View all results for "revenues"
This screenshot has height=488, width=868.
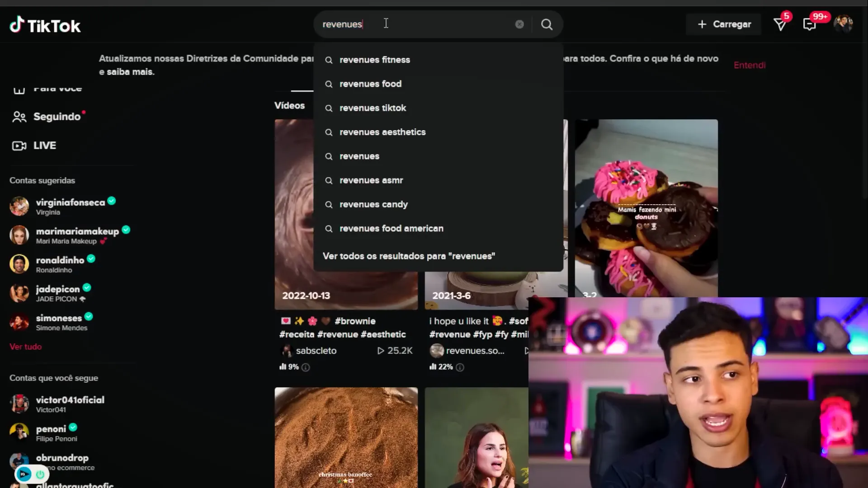point(409,256)
